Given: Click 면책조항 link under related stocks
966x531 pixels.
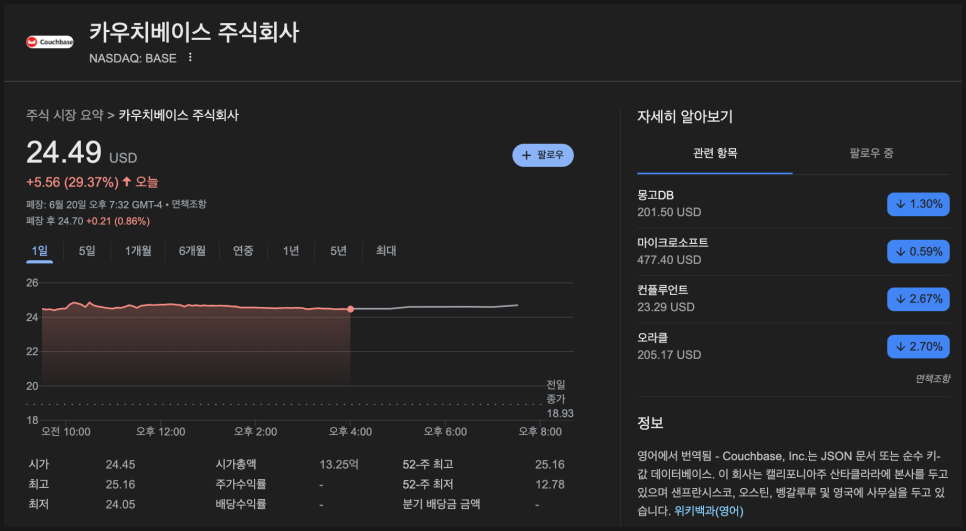Looking at the screenshot, I should 932,378.
